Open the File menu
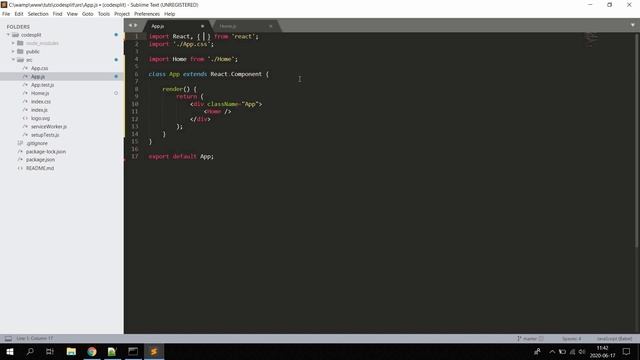 tap(6, 14)
